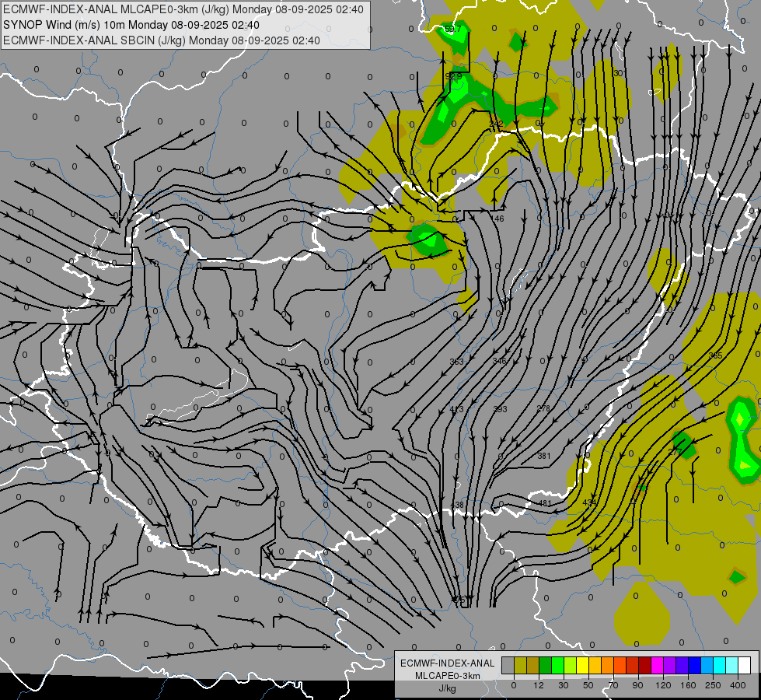The height and width of the screenshot is (700, 761).
Task: Click the 'J/kg' unit label in legend
Action: coord(448,688)
